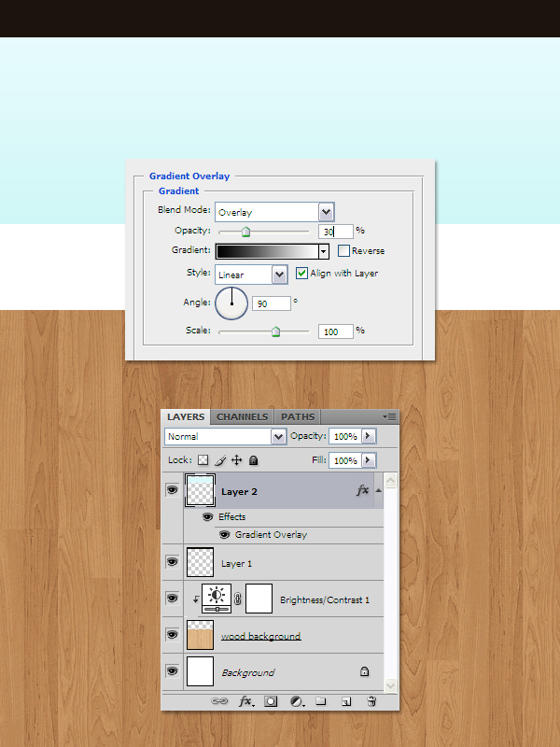Hide Layer 1 visibility eye

173,562
